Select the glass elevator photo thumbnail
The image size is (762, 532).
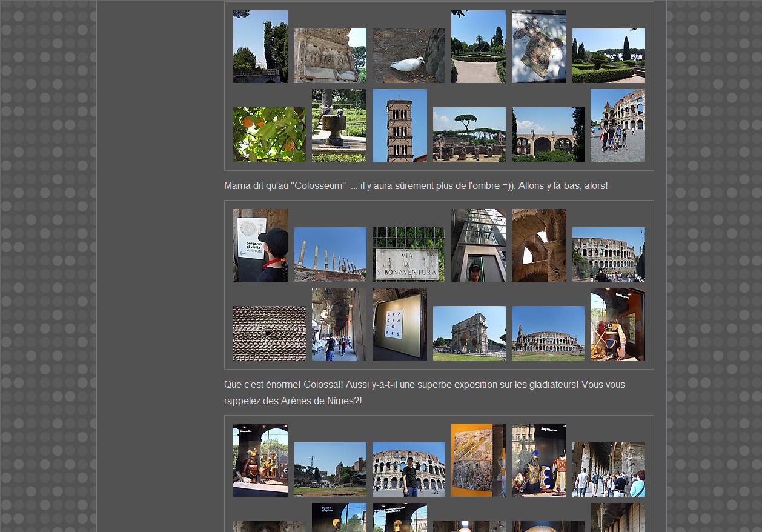(x=478, y=245)
